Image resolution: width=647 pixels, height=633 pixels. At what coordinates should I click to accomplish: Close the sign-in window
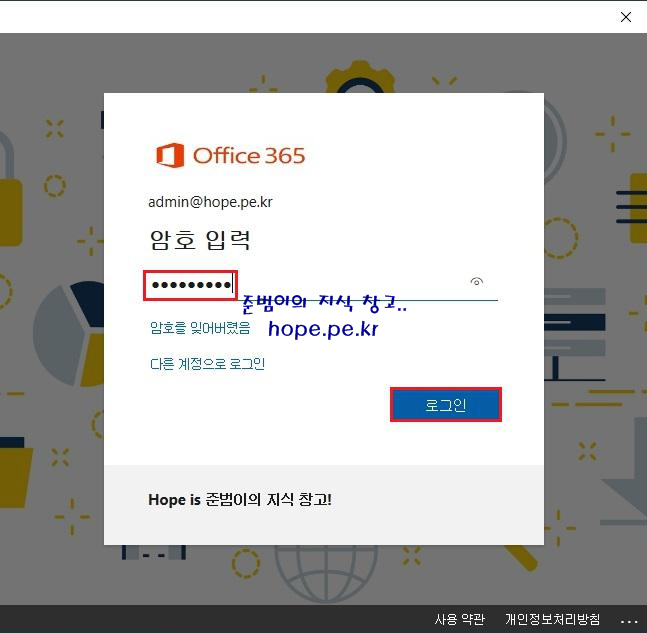point(626,17)
